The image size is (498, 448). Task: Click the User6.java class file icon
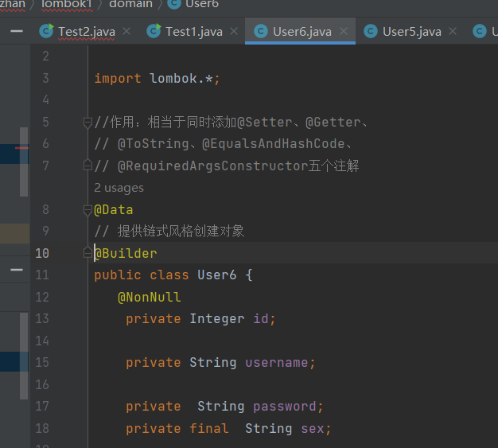click(x=261, y=32)
